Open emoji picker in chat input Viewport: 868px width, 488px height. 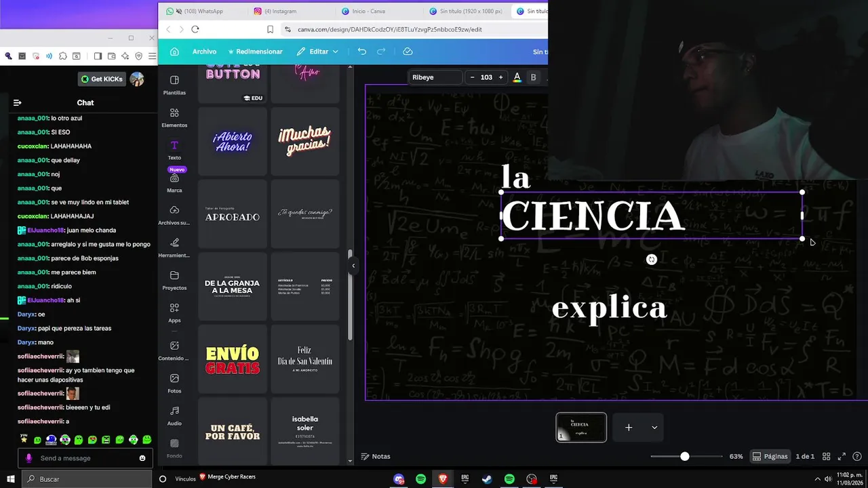pos(142,458)
